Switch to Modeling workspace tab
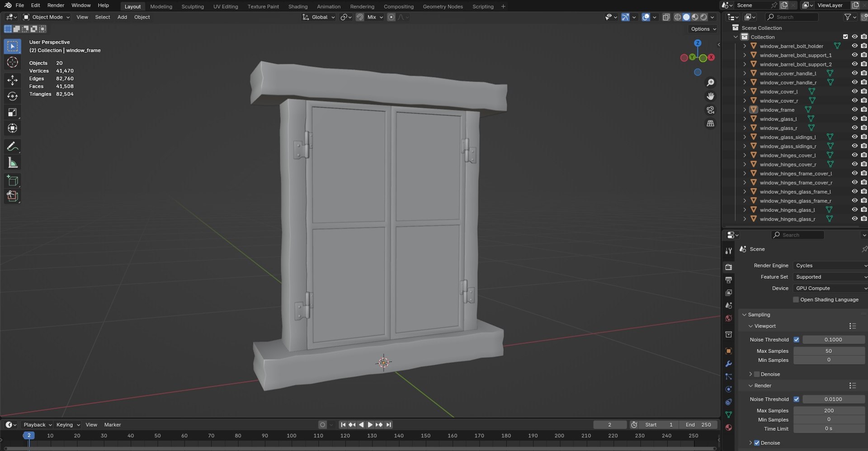 pos(161,6)
